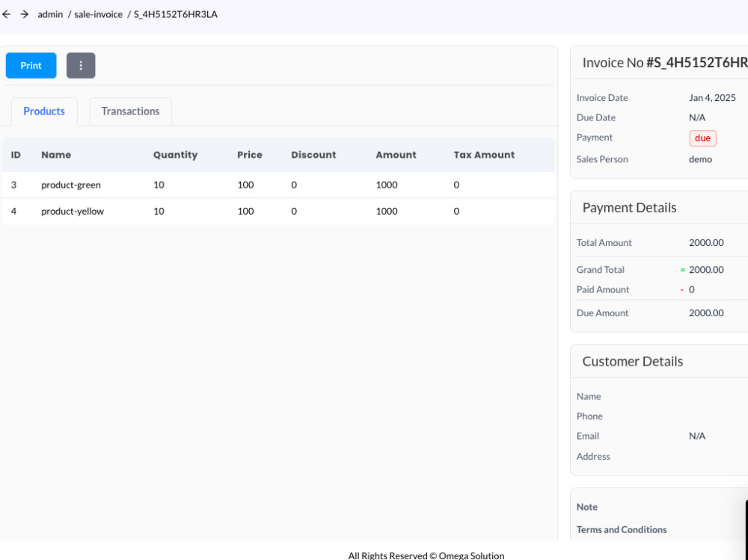The width and height of the screenshot is (748, 560).
Task: Click the Sales Person value demo
Action: click(700, 159)
